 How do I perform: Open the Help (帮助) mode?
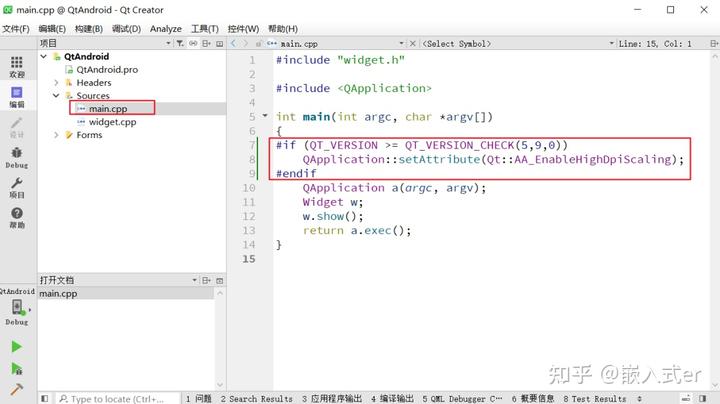(17, 218)
